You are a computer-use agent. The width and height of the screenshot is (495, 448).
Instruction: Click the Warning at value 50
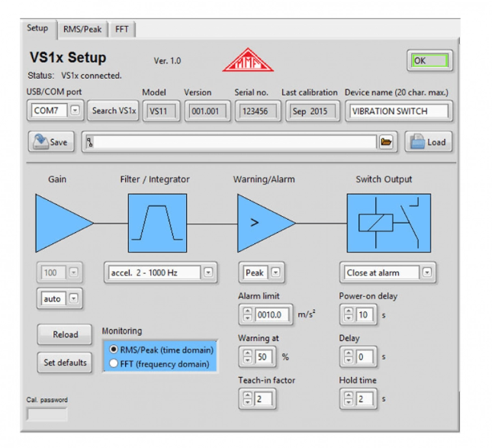point(263,356)
